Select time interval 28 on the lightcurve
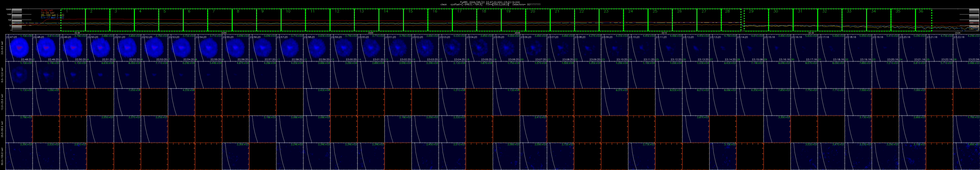Viewport: 980px width, 170px height. [x=731, y=20]
